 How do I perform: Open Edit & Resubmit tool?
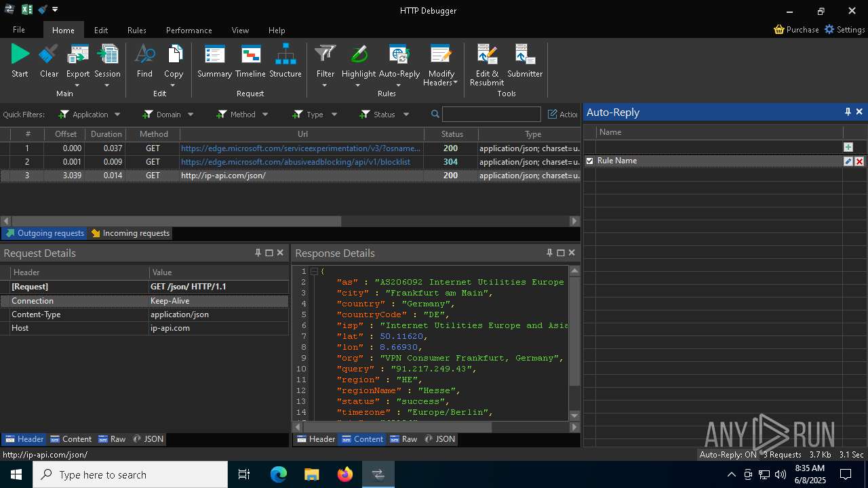[487, 65]
